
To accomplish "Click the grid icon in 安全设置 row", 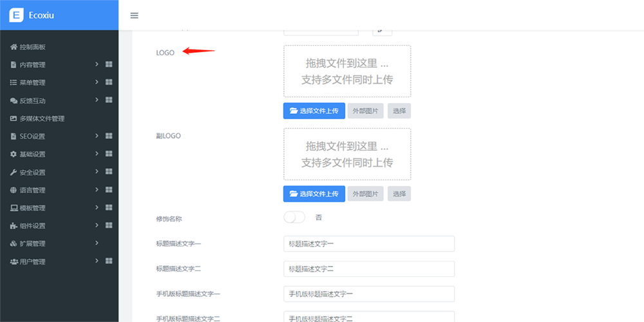I will point(109,171).
